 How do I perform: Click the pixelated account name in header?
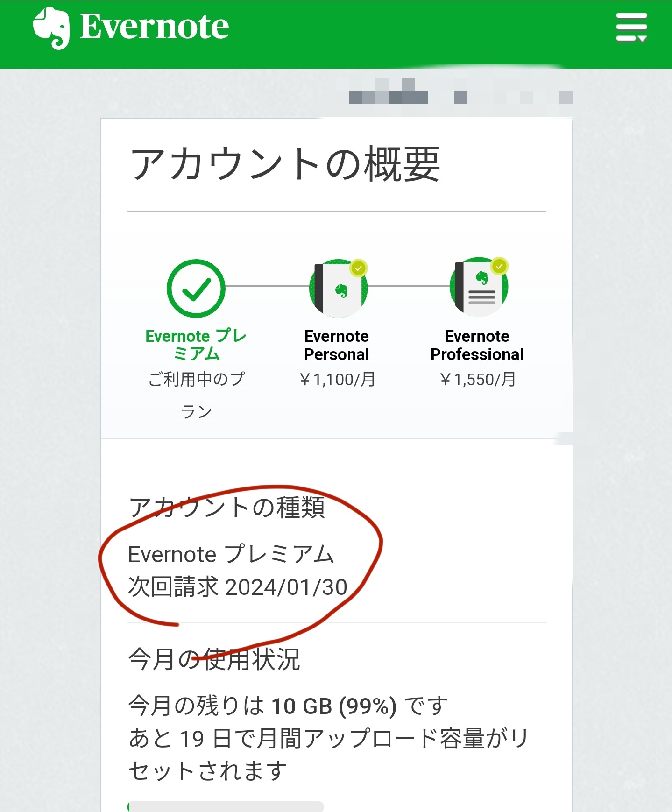click(x=461, y=91)
